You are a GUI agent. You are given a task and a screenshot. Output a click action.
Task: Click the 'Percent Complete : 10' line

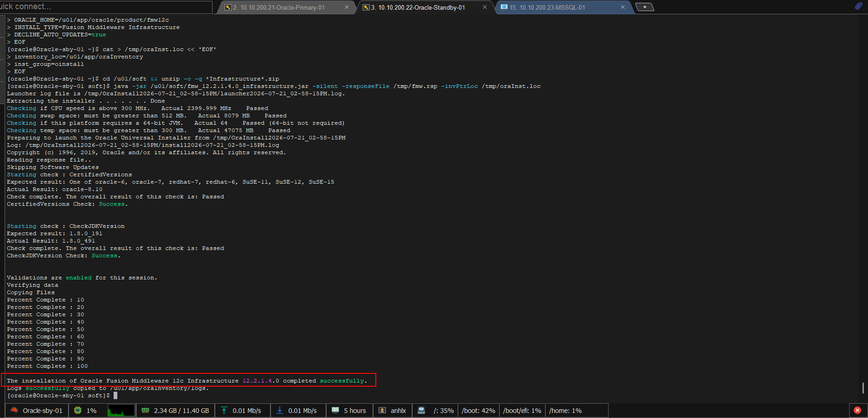(45, 300)
